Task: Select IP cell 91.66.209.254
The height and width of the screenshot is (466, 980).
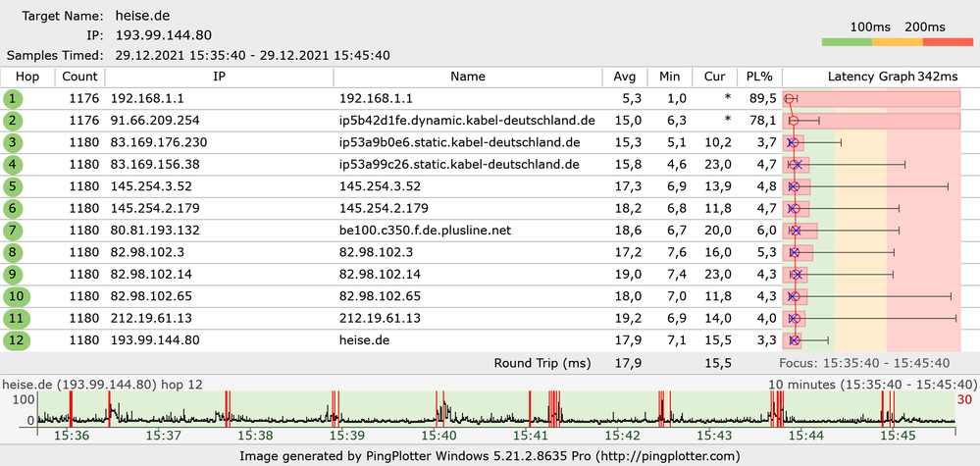Action: click(156, 121)
